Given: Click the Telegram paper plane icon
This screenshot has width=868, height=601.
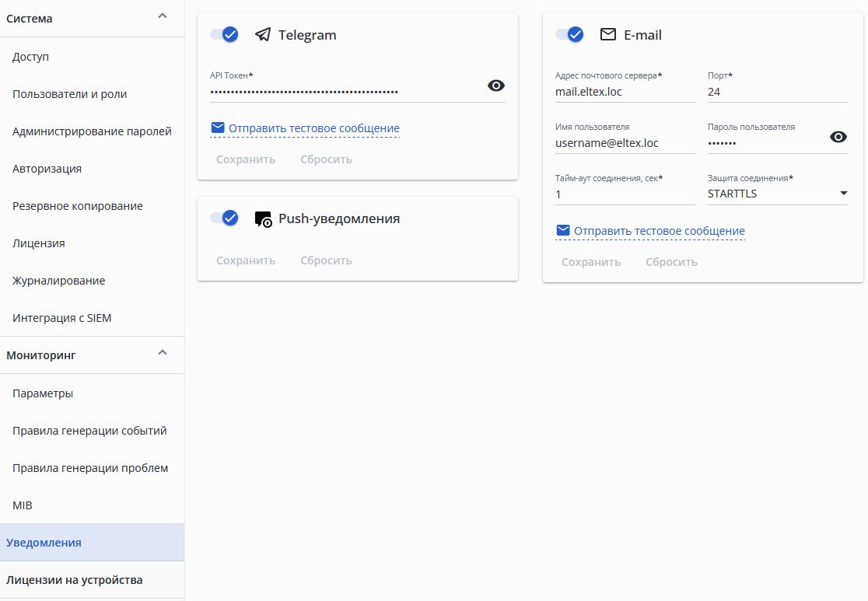Looking at the screenshot, I should [263, 35].
